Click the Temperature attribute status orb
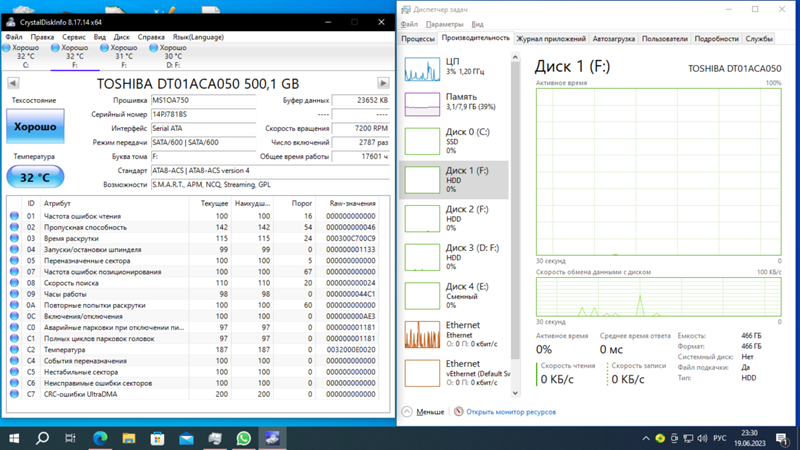This screenshot has width=800, height=450. pos(14,350)
